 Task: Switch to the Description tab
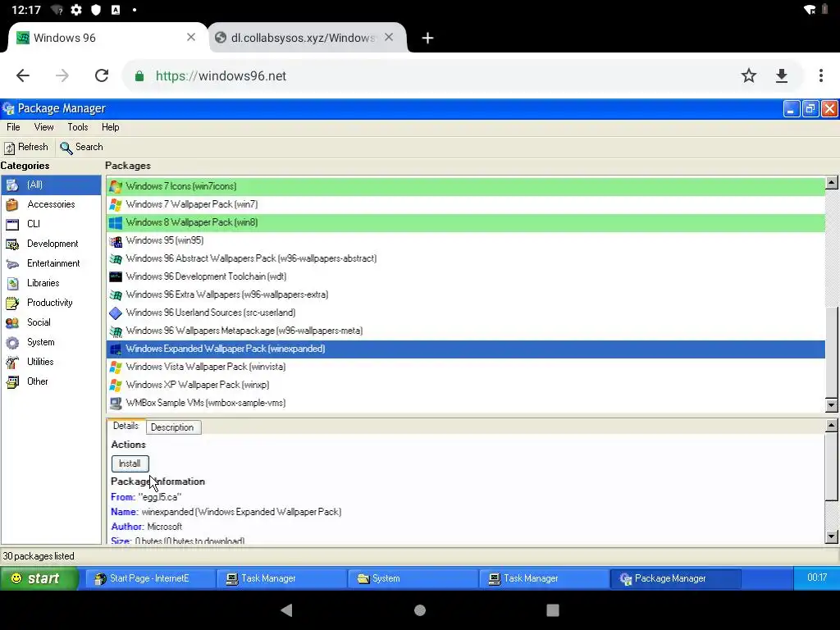tap(173, 427)
